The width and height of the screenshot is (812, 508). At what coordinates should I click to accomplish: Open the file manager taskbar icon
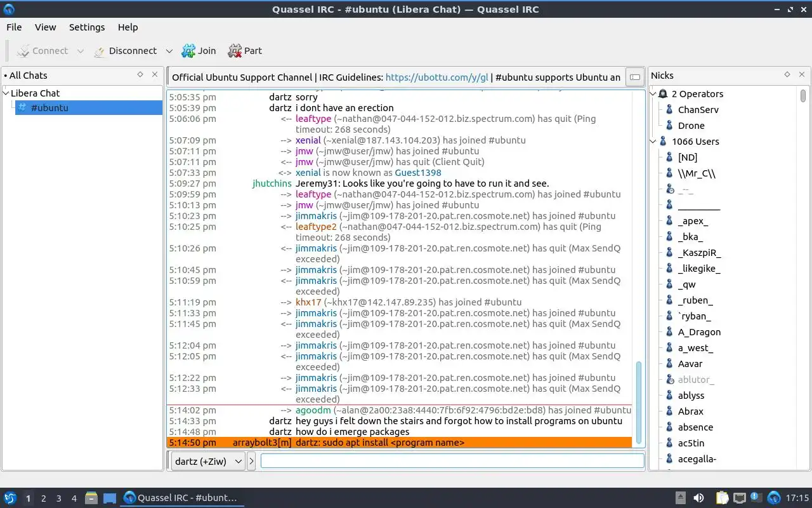(91, 498)
